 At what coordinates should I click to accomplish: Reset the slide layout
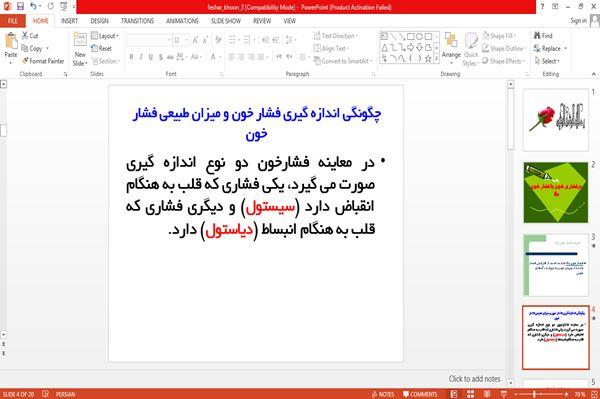(101, 49)
